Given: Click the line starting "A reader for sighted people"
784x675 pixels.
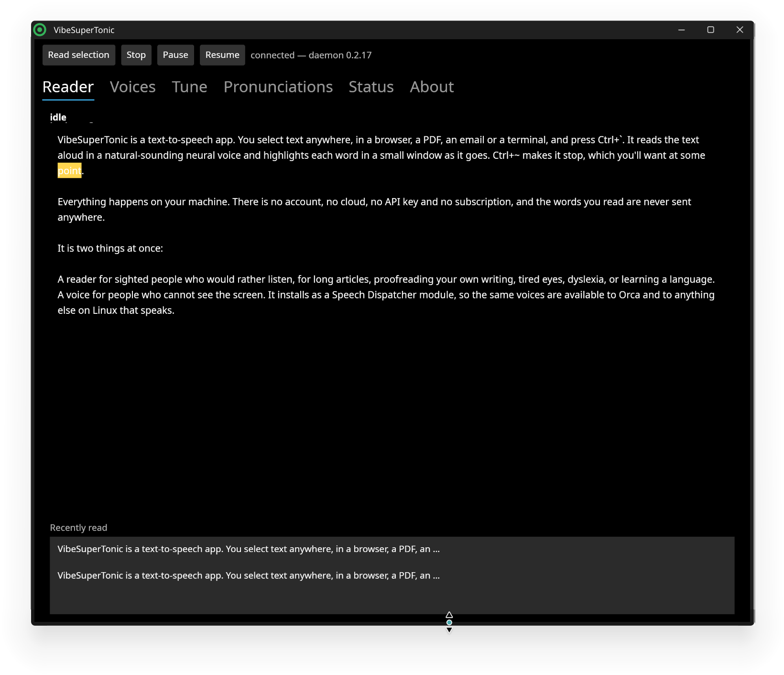Looking at the screenshot, I should click(386, 279).
